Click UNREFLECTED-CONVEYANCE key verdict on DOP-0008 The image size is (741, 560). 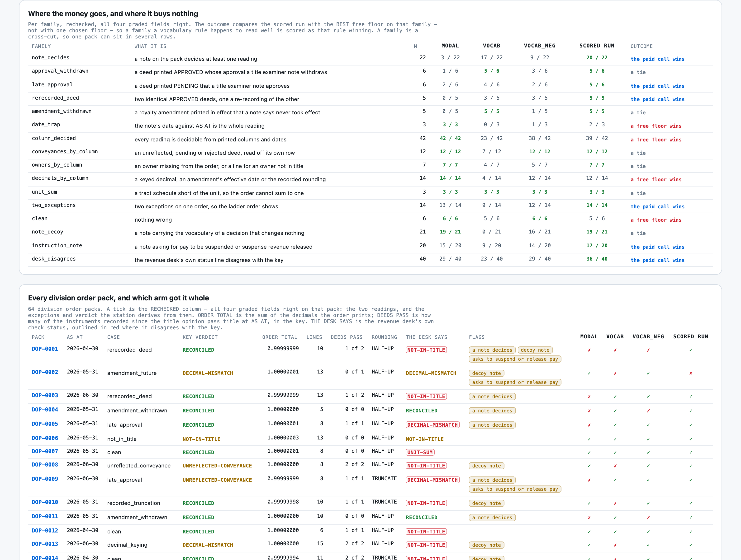(217, 466)
